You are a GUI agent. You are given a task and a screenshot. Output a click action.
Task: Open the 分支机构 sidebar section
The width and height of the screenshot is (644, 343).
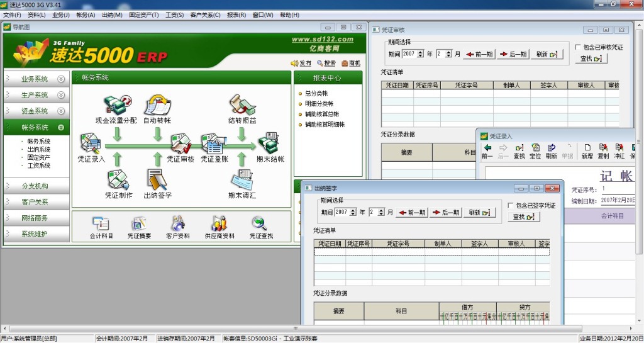coord(36,186)
